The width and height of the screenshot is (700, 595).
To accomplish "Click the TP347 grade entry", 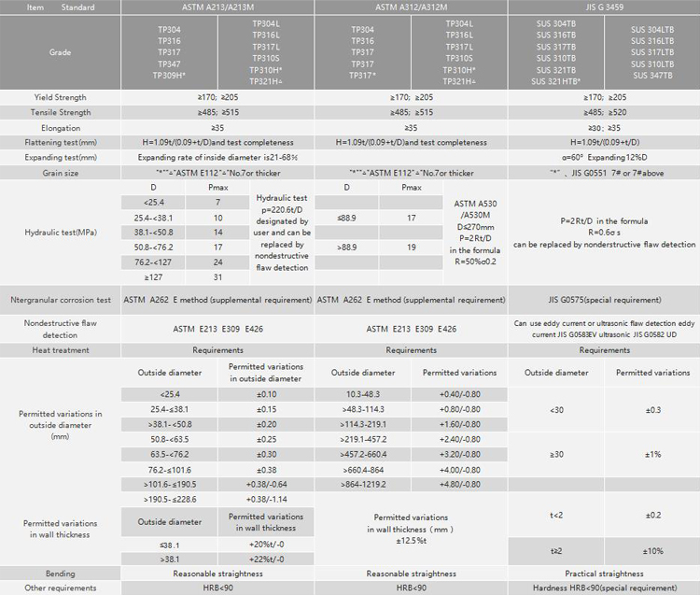I will pos(169,64).
